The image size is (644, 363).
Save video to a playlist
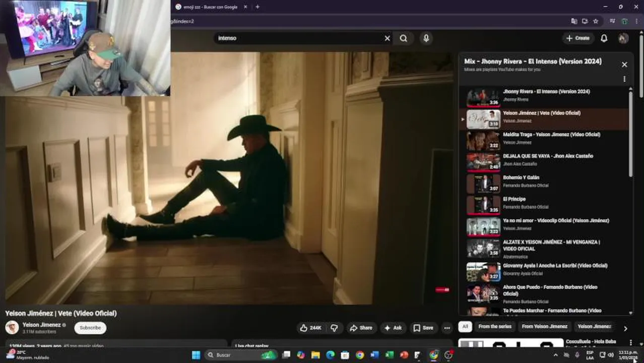point(423,328)
